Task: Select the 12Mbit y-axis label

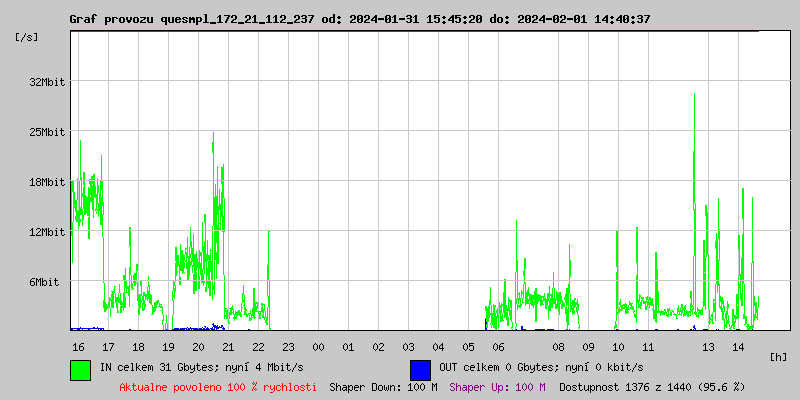Action: pos(46,232)
